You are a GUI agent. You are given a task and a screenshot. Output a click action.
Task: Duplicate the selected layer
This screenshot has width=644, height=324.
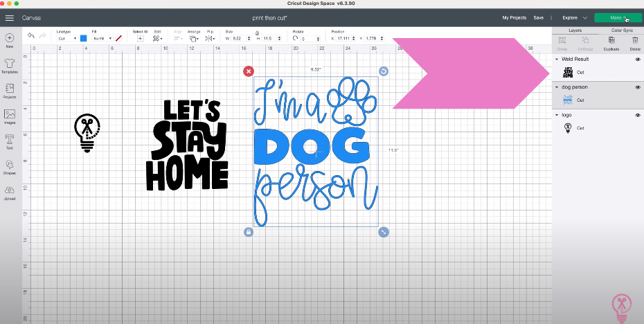tap(611, 43)
